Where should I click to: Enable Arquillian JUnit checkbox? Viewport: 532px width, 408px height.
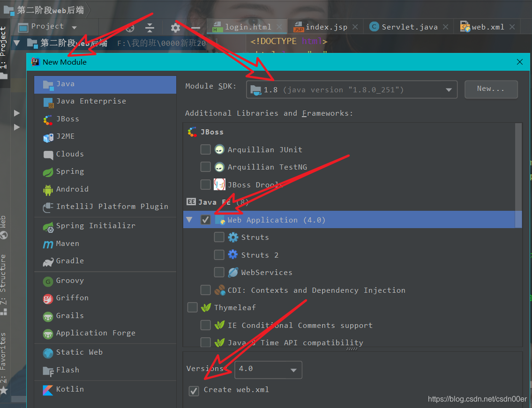[x=206, y=149]
